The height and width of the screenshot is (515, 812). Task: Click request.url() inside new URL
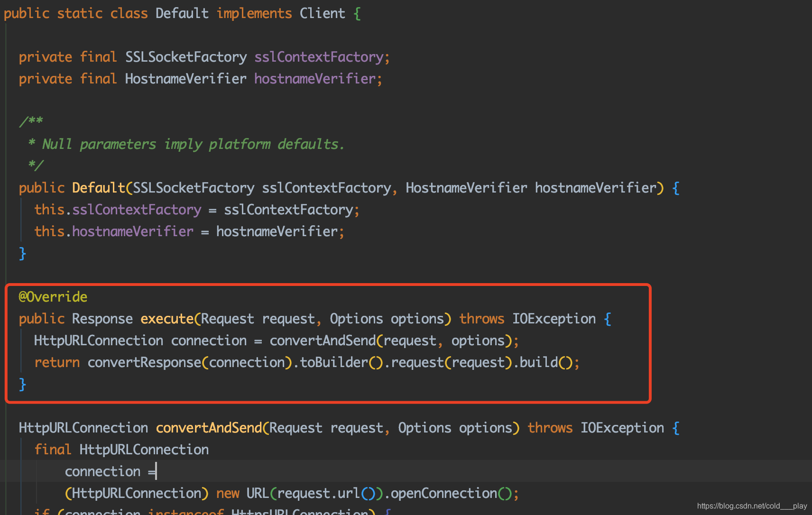(326, 493)
